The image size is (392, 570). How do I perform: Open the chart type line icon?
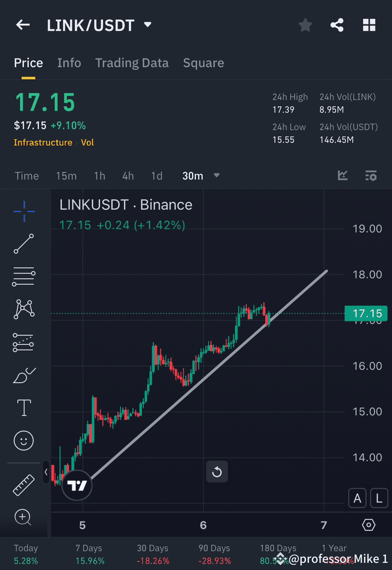click(342, 175)
